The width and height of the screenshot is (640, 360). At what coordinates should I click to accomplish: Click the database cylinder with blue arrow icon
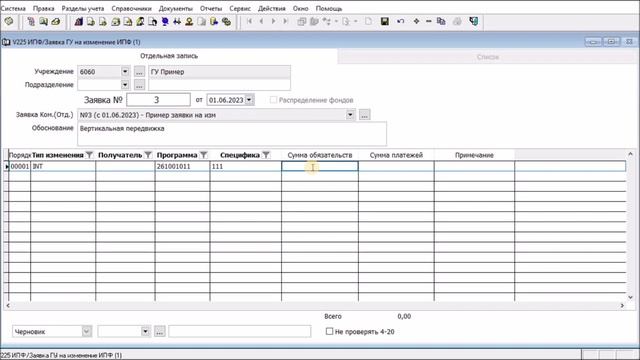click(213, 21)
